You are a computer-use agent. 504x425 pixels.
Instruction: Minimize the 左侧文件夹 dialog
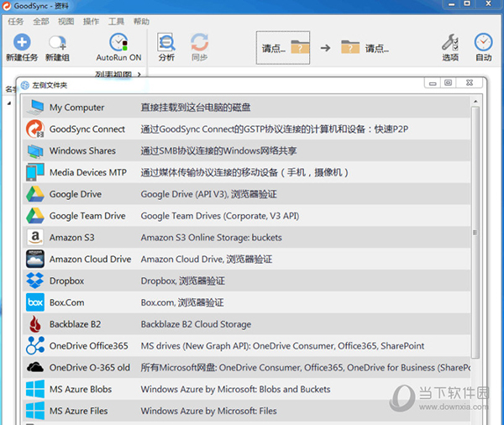point(433,84)
